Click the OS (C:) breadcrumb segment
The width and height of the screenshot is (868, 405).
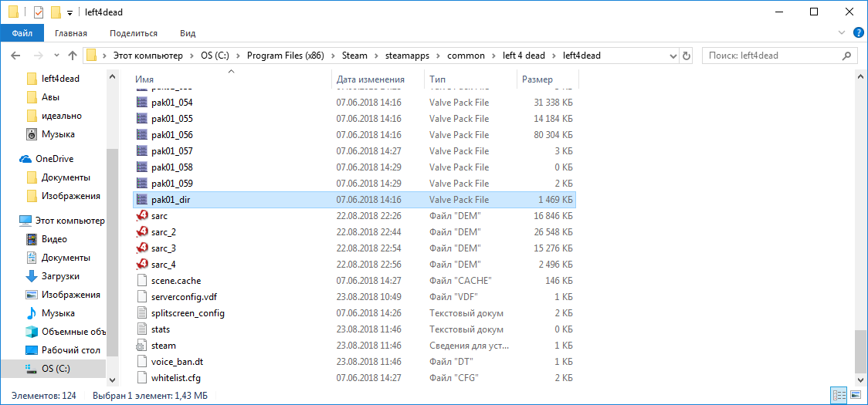(x=215, y=56)
